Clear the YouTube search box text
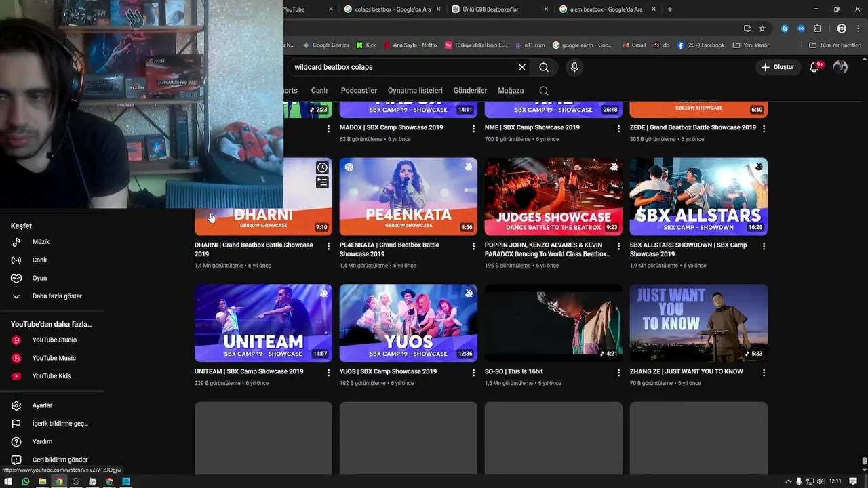 point(522,67)
